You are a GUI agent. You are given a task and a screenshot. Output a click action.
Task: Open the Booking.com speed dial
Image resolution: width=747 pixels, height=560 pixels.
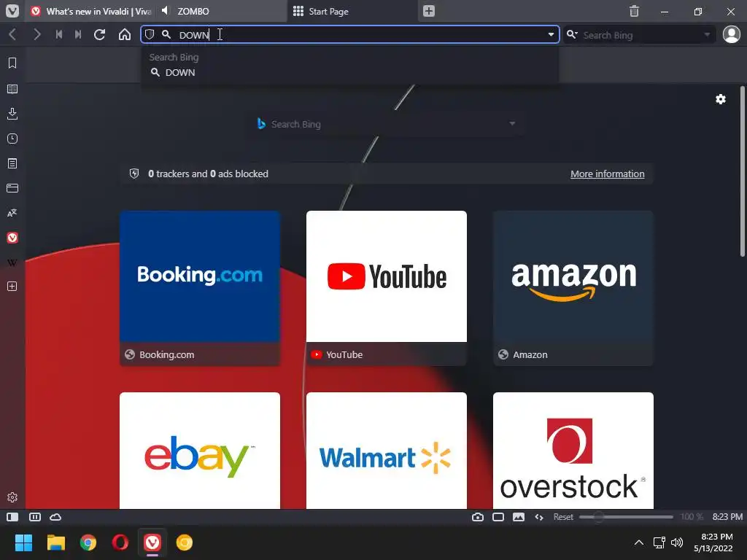(x=200, y=287)
